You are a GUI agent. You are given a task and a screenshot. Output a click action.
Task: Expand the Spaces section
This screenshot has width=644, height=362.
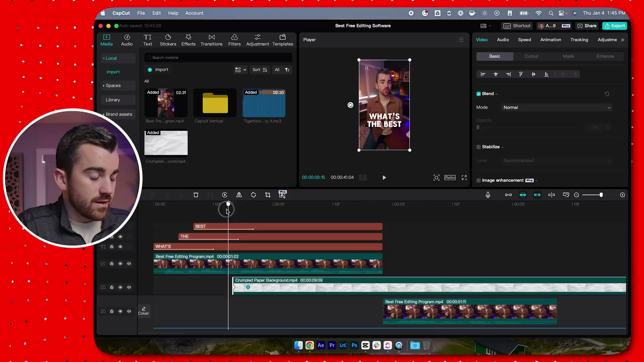pos(118,85)
